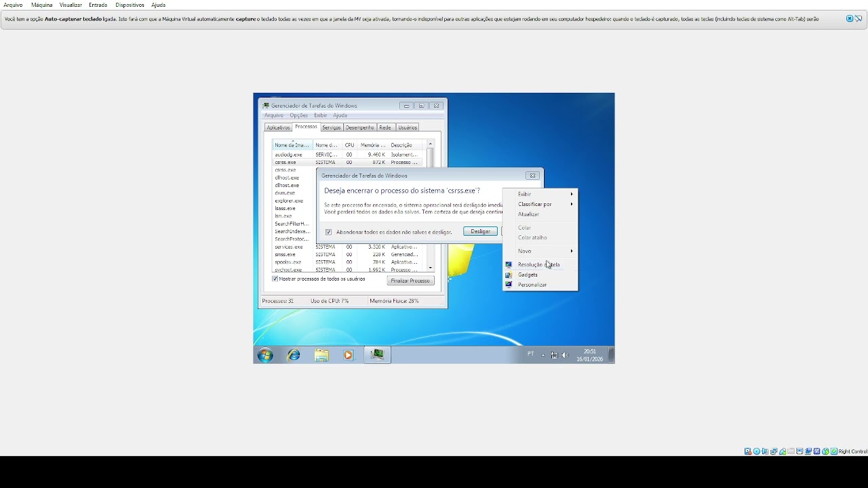Choose Atualizar in the context menu
The width and height of the screenshot is (868, 488).
[540, 214]
